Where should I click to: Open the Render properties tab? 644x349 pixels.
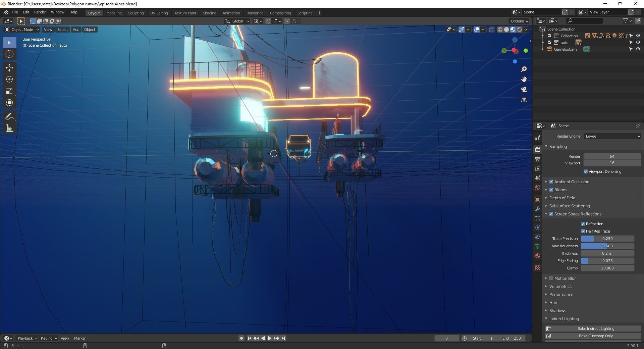538,149
